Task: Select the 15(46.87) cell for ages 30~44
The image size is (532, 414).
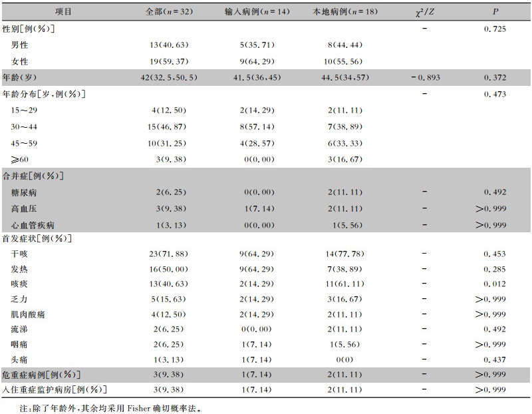Action: (167, 126)
